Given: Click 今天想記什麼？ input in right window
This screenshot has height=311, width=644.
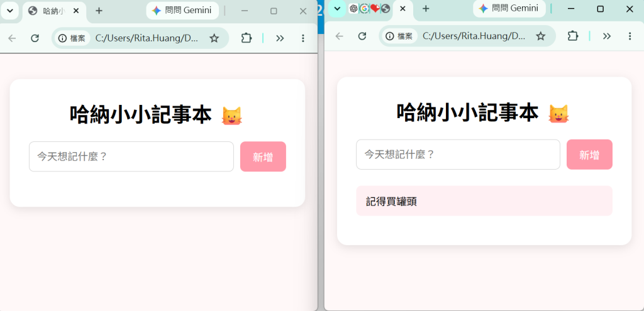Looking at the screenshot, I should (458, 155).
